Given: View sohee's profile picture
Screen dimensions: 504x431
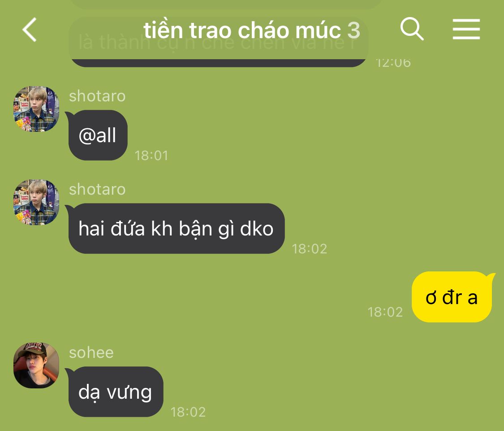Looking at the screenshot, I should (36, 366).
